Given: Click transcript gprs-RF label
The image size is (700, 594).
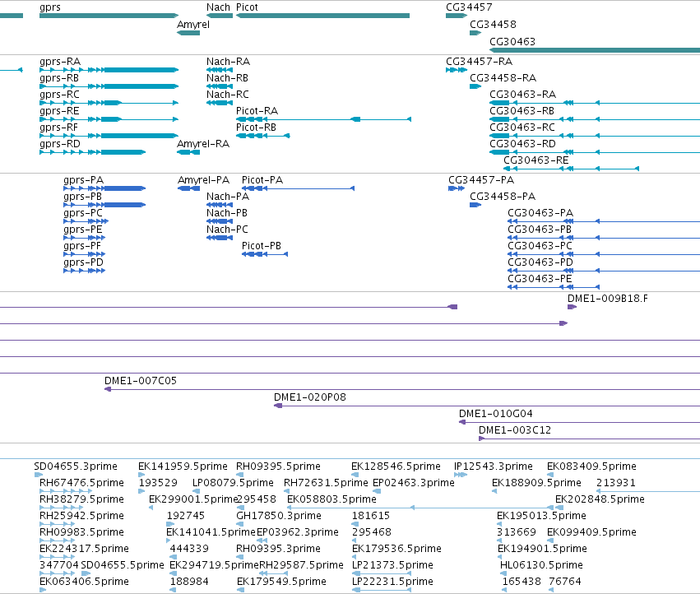Looking at the screenshot, I should tap(58, 128).
